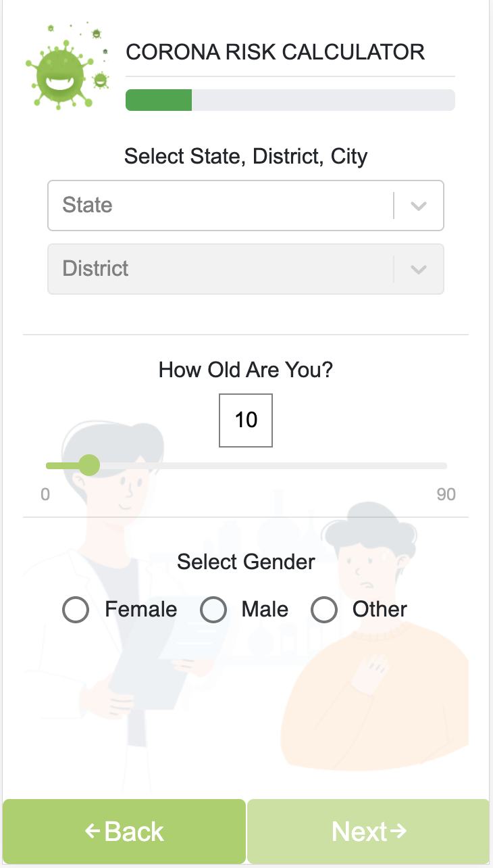The width and height of the screenshot is (493, 868).
Task: Select the Male radio button
Action: click(x=213, y=610)
